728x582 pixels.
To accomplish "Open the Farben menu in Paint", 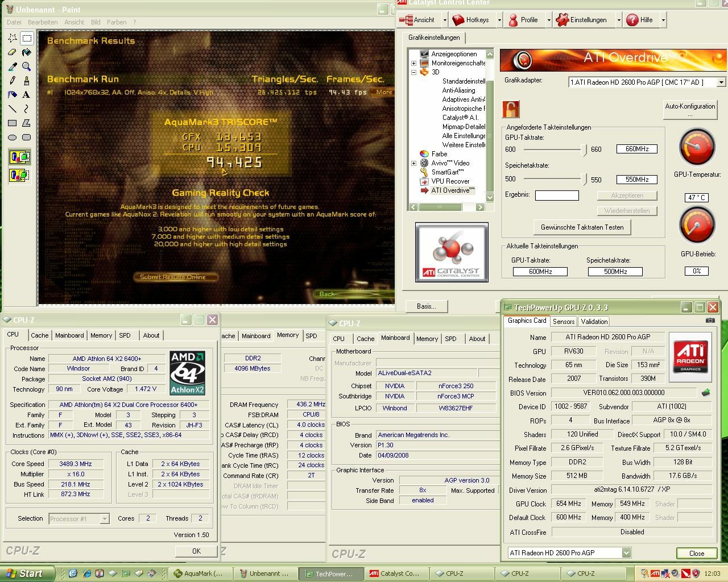I will point(117,22).
